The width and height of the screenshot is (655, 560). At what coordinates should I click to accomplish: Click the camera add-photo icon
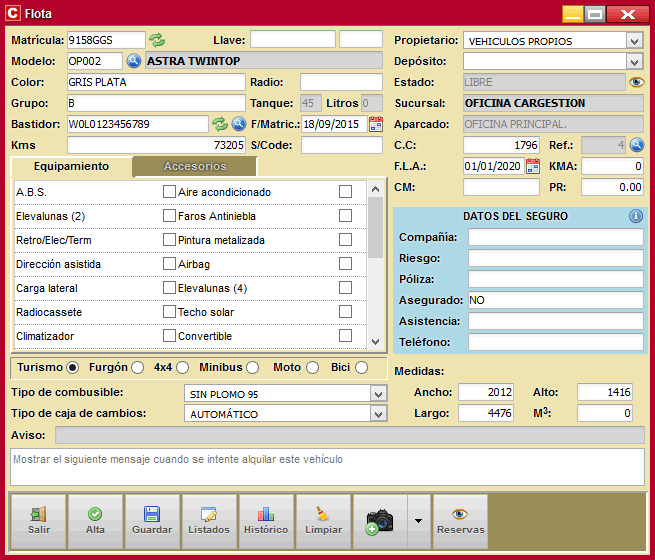(x=379, y=520)
